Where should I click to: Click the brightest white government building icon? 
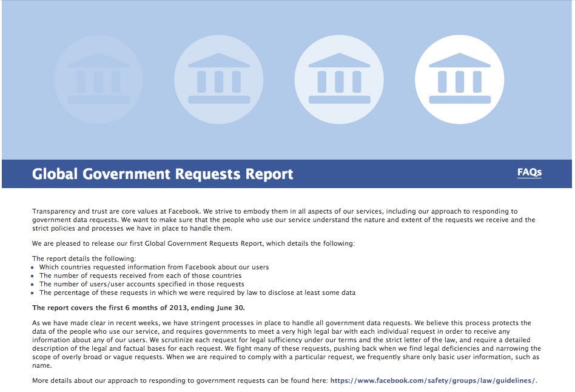460,79
